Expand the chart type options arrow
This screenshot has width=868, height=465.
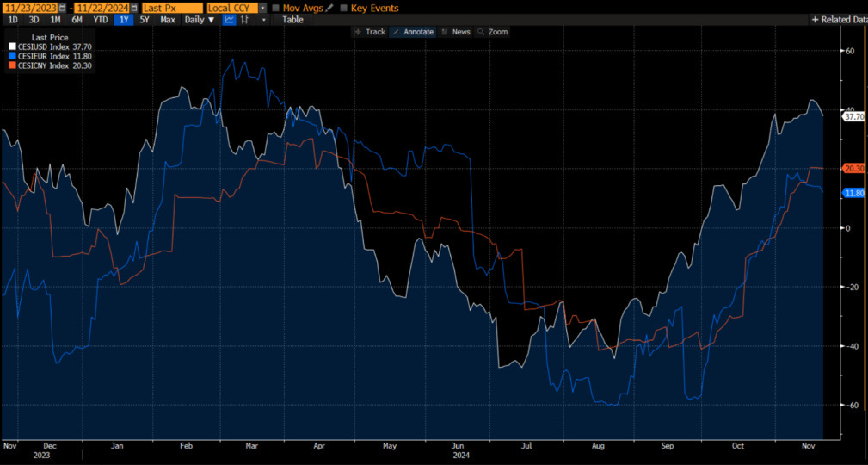[x=263, y=20]
